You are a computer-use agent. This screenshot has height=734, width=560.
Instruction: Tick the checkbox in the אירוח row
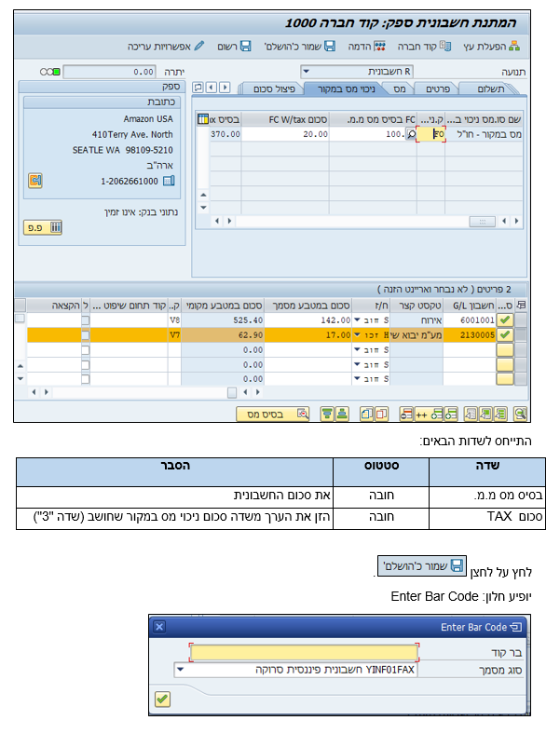85,320
